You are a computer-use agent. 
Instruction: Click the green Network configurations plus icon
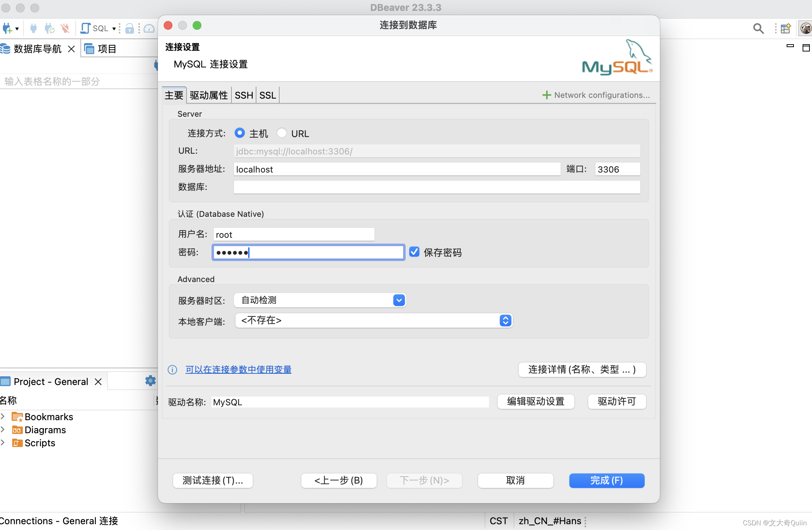coord(547,95)
